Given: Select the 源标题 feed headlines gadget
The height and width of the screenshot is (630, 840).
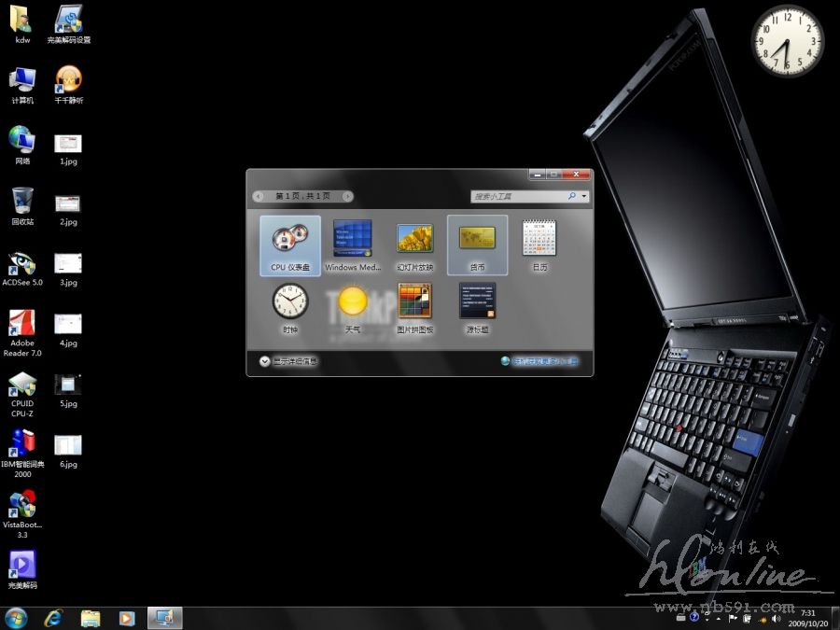Looking at the screenshot, I should (x=477, y=309).
